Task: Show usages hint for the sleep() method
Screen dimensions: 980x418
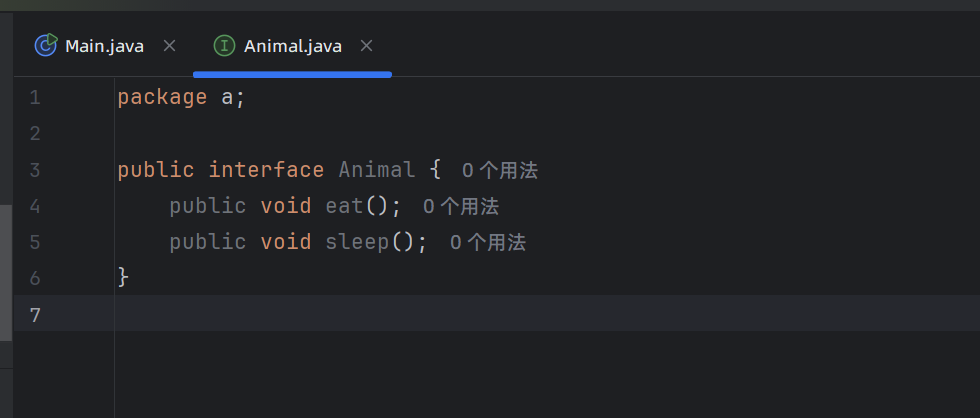Action: click(488, 243)
